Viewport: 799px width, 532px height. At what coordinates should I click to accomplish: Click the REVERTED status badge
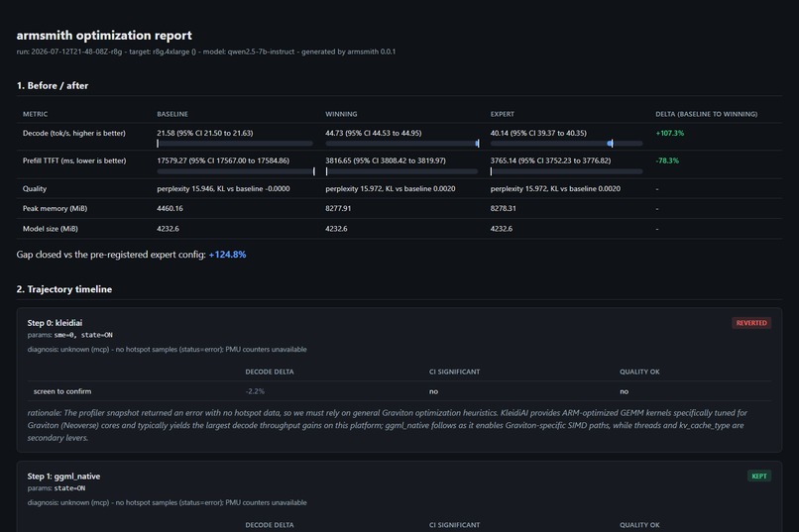pyautogui.click(x=751, y=323)
